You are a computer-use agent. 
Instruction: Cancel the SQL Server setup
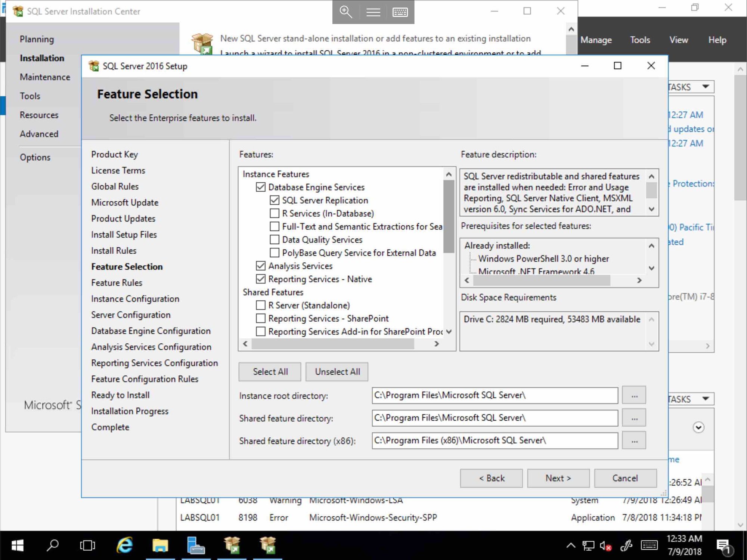625,478
